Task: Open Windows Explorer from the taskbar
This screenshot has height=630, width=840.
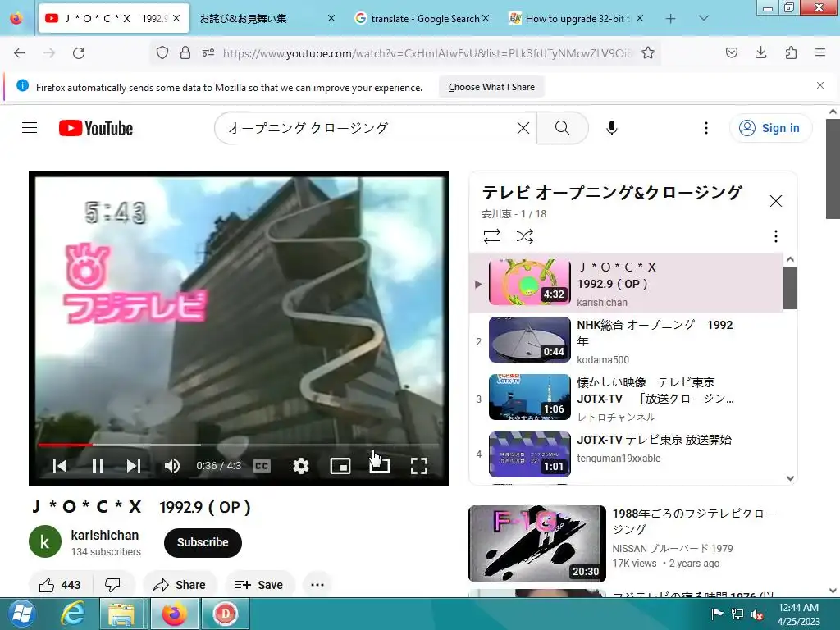Action: pyautogui.click(x=121, y=614)
